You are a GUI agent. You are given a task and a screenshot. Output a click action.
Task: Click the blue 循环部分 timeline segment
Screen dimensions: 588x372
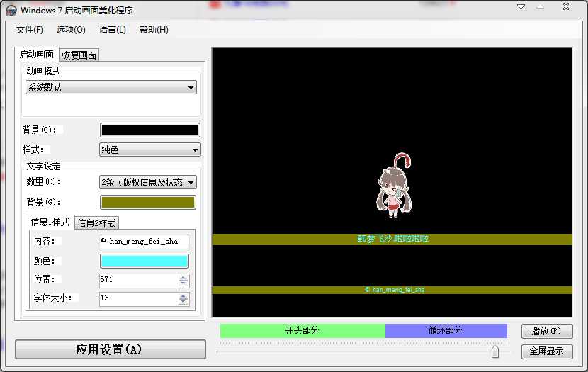(446, 331)
